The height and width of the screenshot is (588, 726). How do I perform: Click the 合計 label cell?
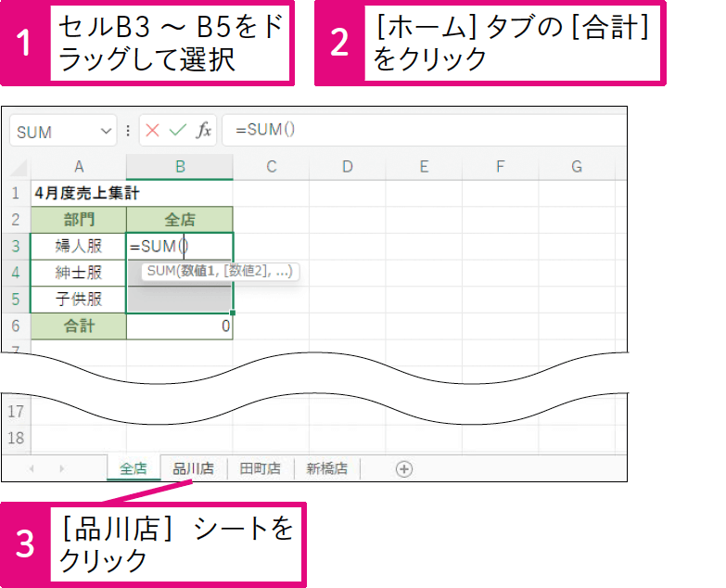[79, 326]
